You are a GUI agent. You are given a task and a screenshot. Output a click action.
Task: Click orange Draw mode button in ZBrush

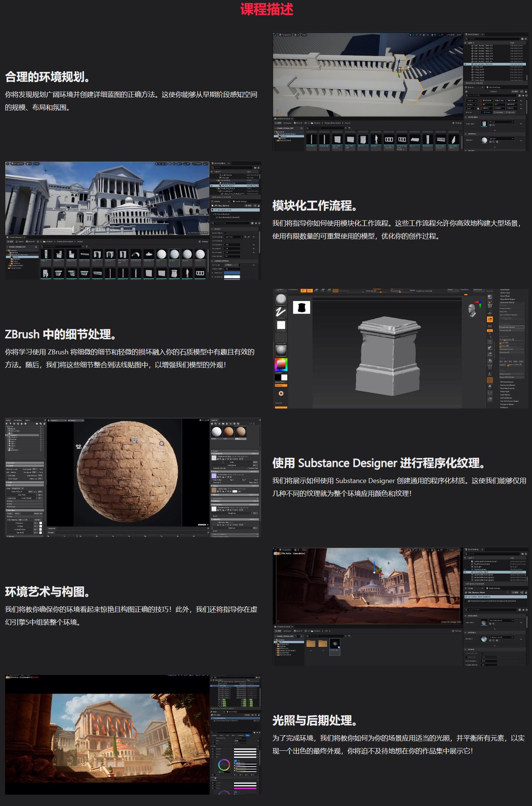click(310, 290)
